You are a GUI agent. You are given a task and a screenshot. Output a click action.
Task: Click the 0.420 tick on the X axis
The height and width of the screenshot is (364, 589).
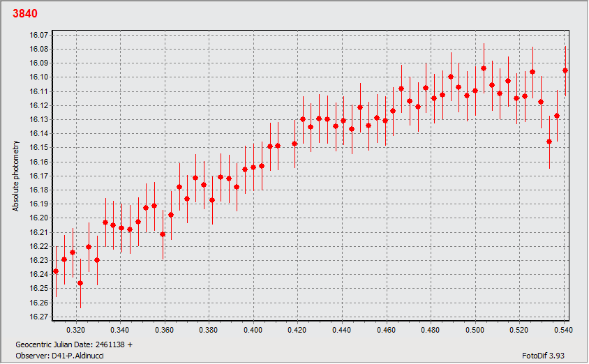(x=297, y=329)
